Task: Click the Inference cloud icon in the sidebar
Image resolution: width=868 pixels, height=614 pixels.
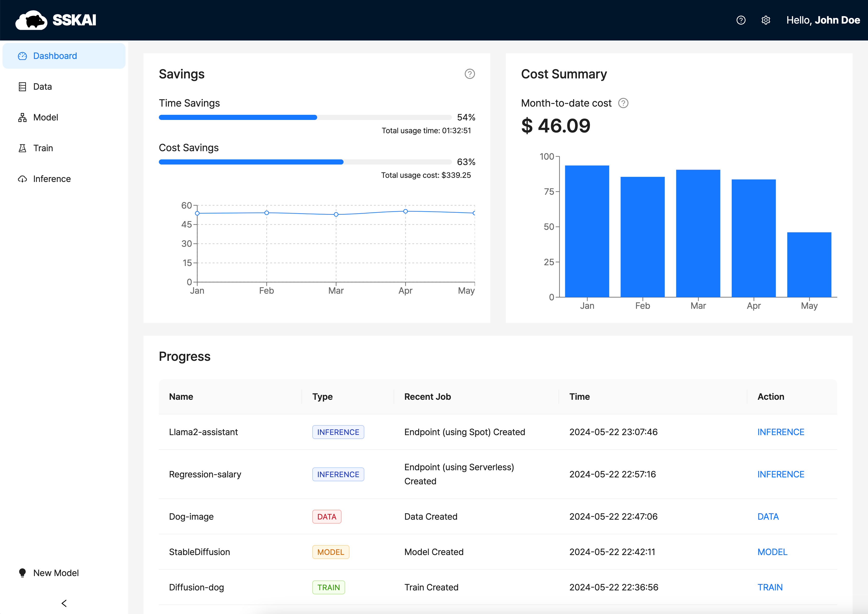Action: 22,179
